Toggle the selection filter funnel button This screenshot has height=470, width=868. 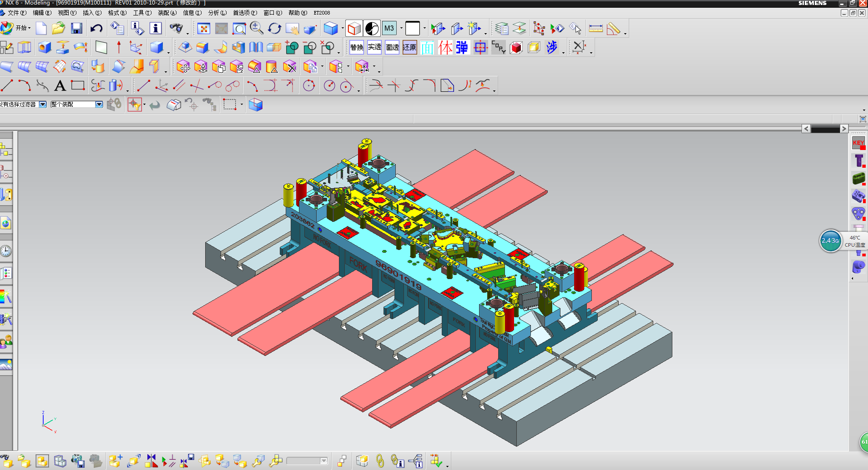135,105
